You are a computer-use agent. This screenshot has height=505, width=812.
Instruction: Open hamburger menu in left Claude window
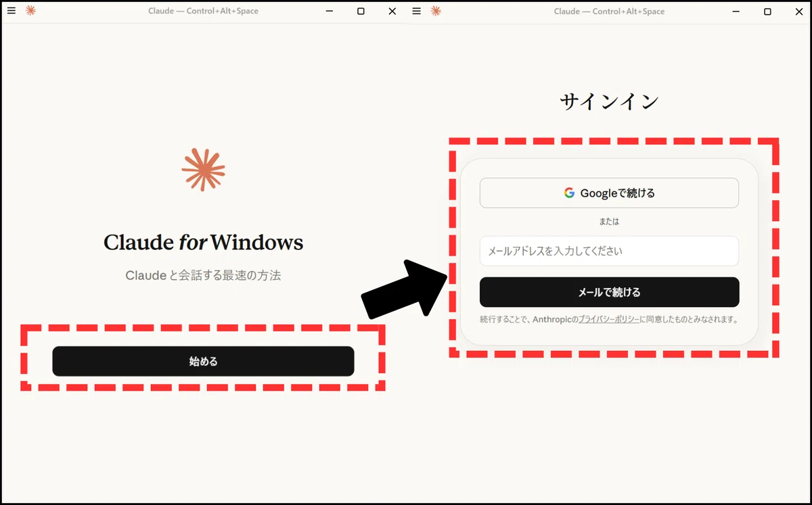[x=11, y=11]
